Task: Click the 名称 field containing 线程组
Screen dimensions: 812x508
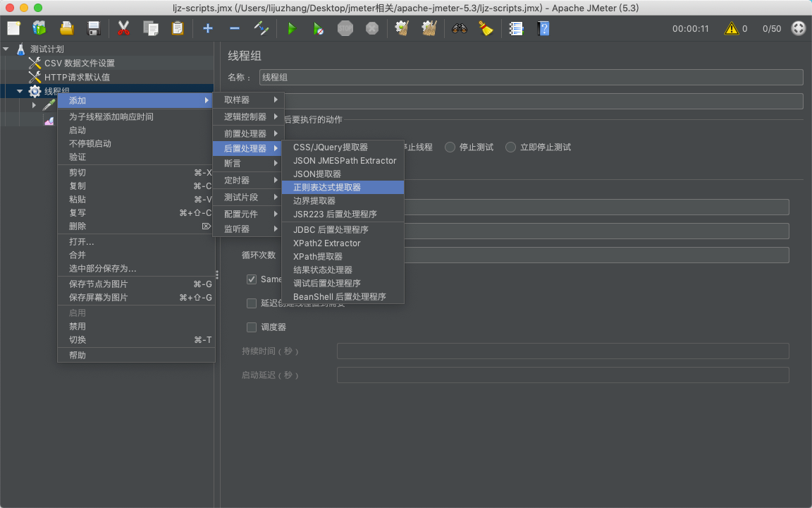Action: click(x=531, y=77)
